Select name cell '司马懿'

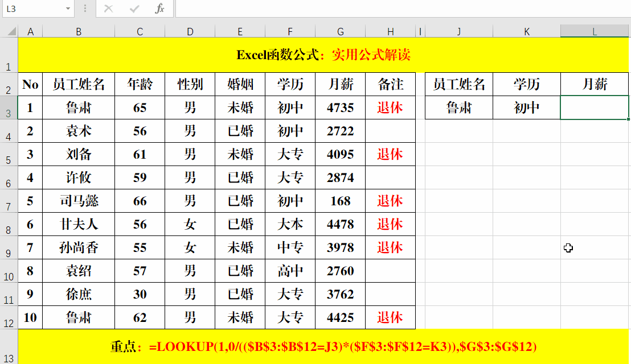[79, 201]
